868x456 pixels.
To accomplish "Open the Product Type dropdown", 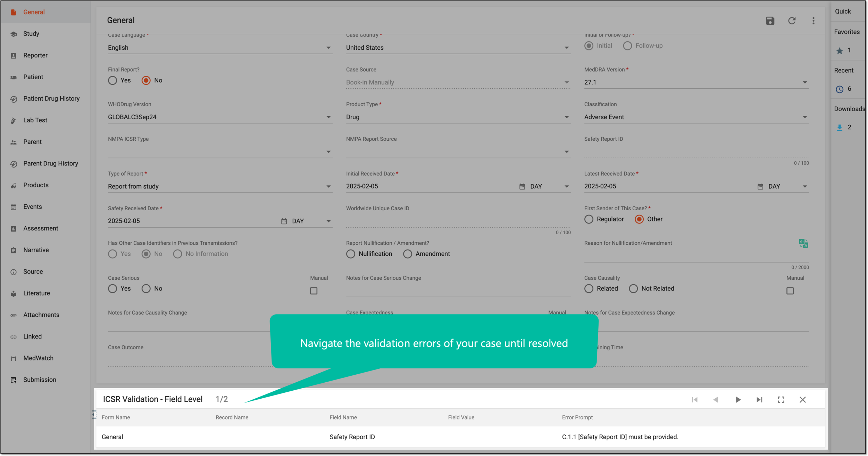I will click(458, 117).
